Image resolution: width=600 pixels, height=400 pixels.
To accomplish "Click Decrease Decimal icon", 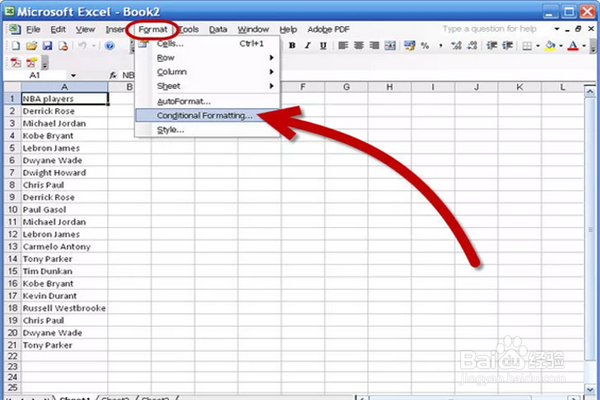I will [472, 46].
